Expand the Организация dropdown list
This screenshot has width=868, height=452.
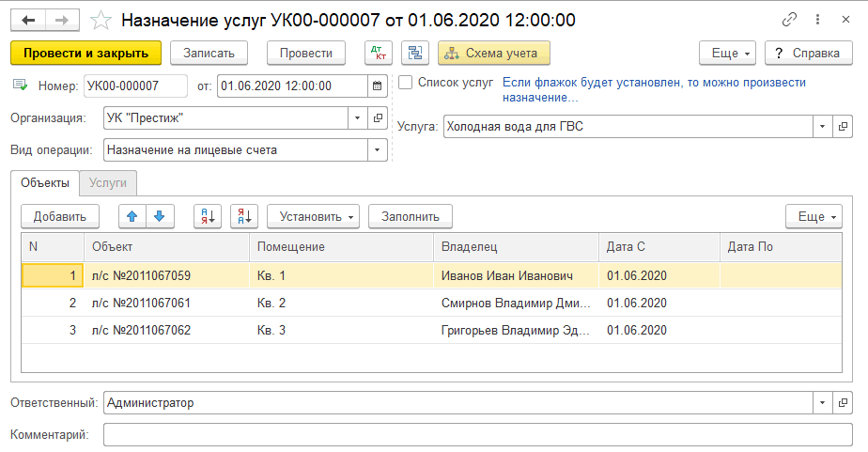[x=358, y=118]
